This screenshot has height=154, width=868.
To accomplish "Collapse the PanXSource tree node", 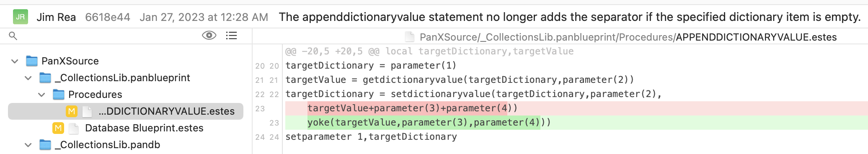I will coord(15,61).
